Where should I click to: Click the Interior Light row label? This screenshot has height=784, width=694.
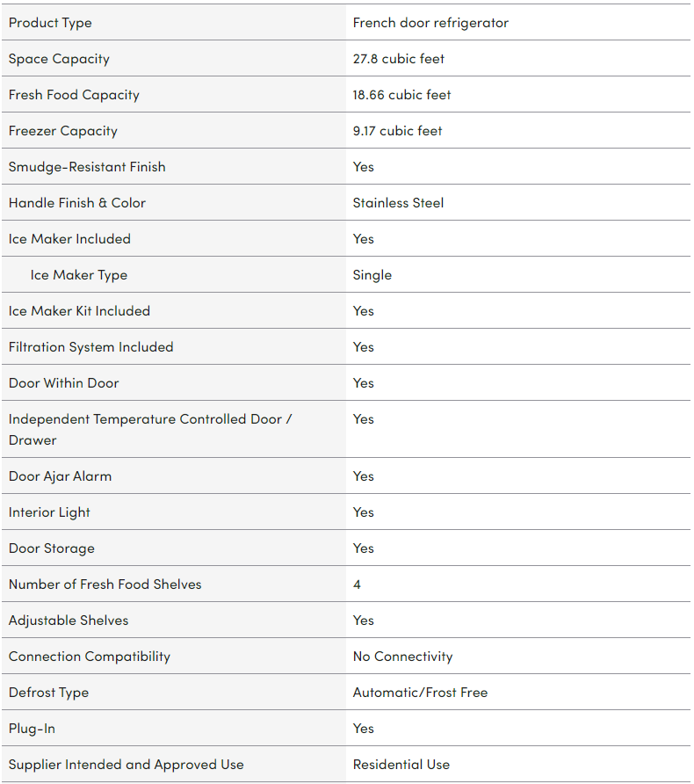tap(49, 512)
